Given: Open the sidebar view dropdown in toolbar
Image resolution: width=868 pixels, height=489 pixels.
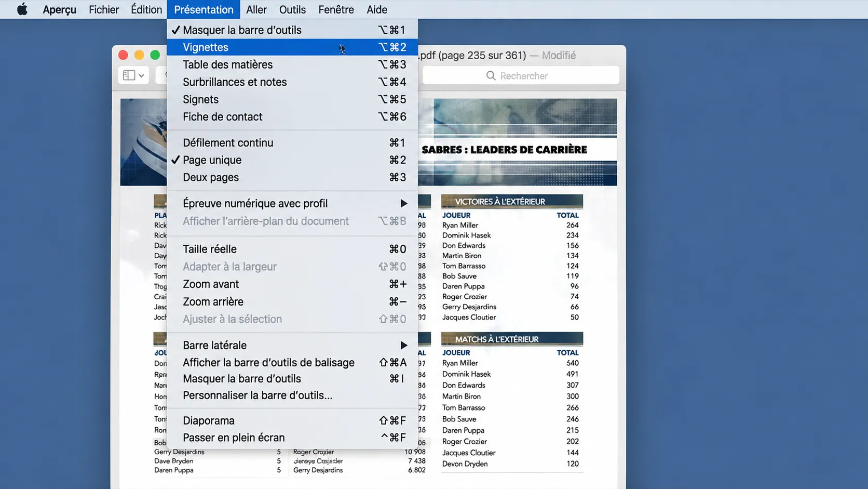Looking at the screenshot, I should coord(134,75).
